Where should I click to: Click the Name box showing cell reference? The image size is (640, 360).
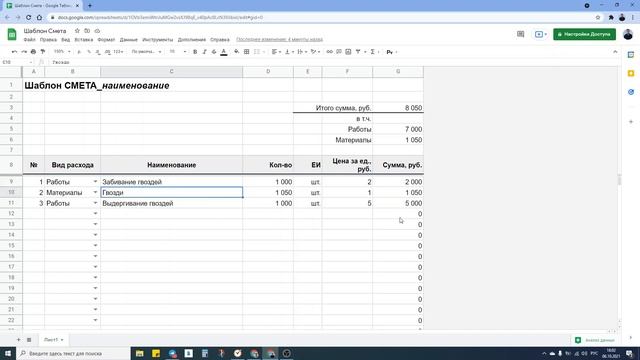click(17, 62)
